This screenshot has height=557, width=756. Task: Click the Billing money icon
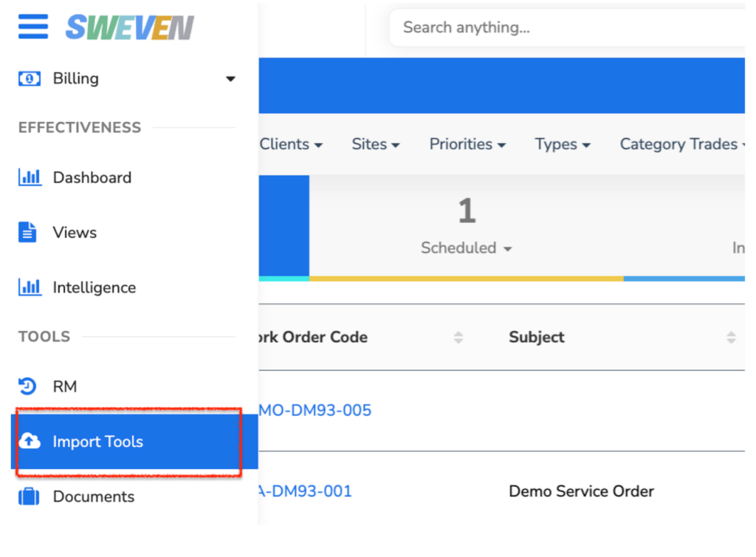[x=30, y=78]
